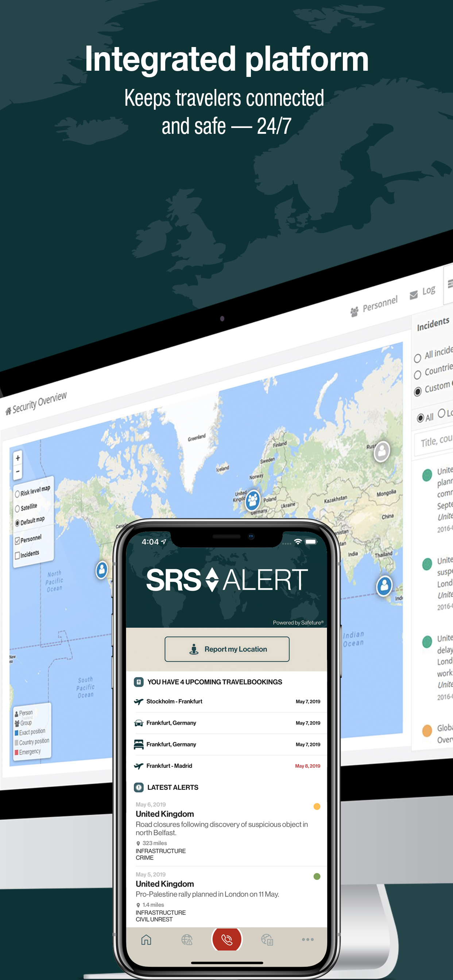Zoom out on the desktop map
The width and height of the screenshot is (453, 980).
(18, 472)
